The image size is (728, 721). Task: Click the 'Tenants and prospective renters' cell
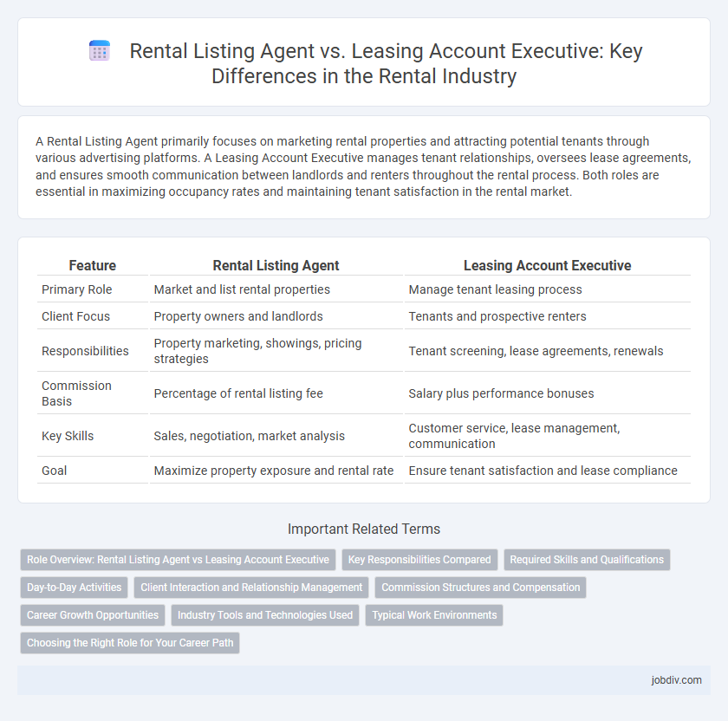[548, 316]
